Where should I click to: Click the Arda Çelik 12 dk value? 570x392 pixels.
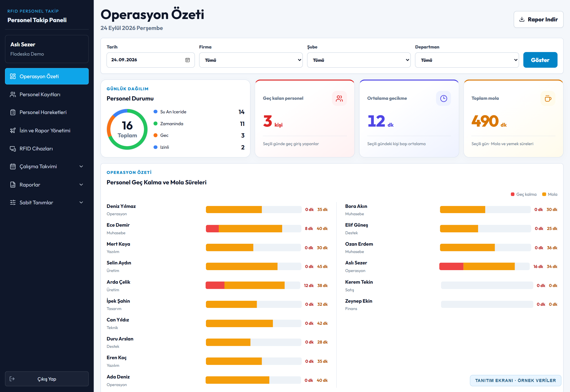(x=309, y=285)
